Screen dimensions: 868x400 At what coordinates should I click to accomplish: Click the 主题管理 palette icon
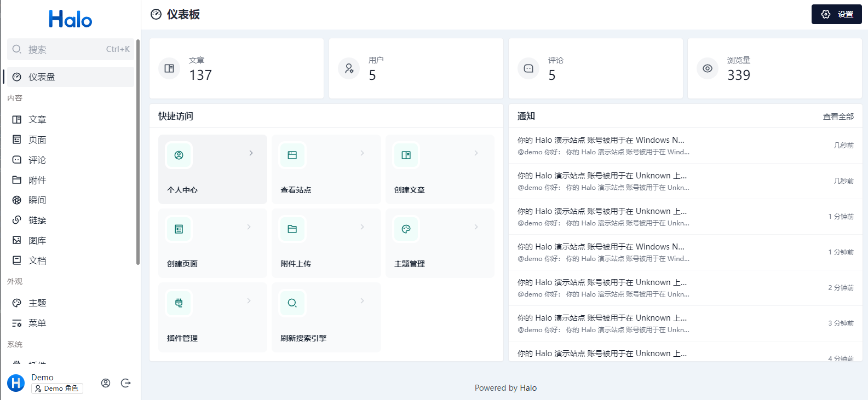click(x=406, y=229)
